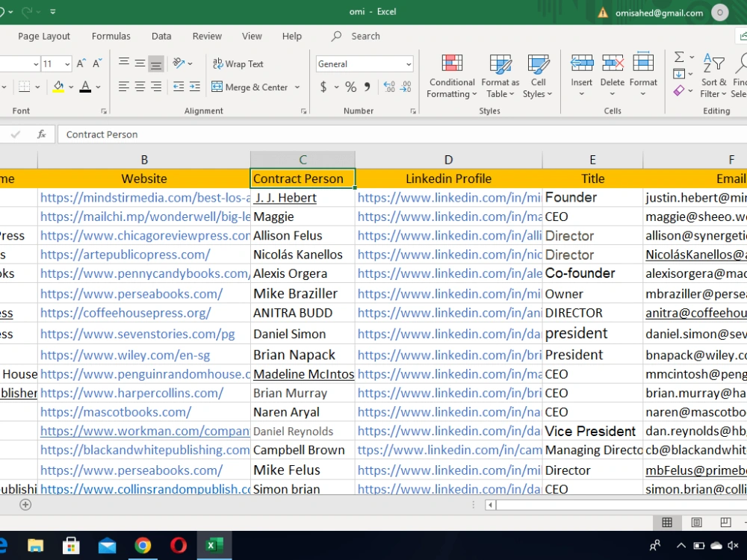Apply the font color
Image resolution: width=747 pixels, height=560 pixels.
click(85, 87)
